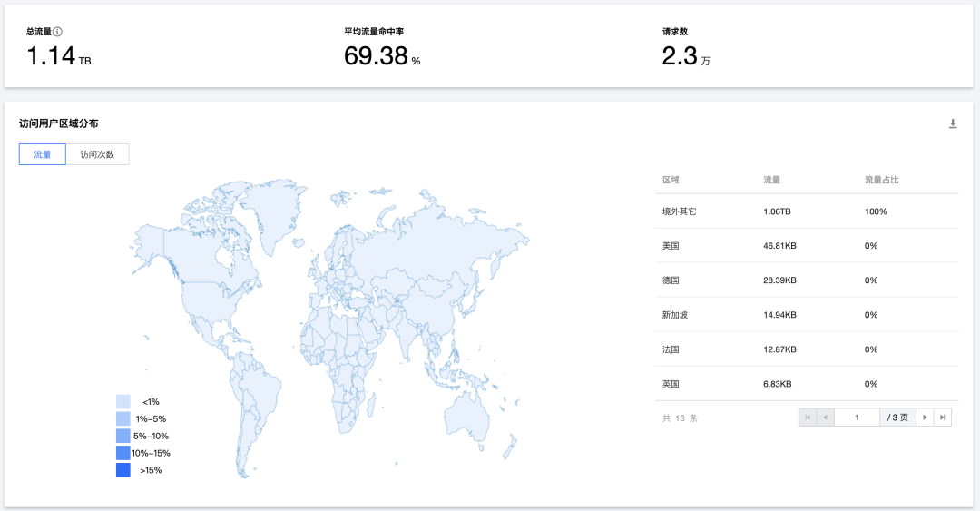Click the 德国 table row
980x511 pixels.
click(x=806, y=280)
